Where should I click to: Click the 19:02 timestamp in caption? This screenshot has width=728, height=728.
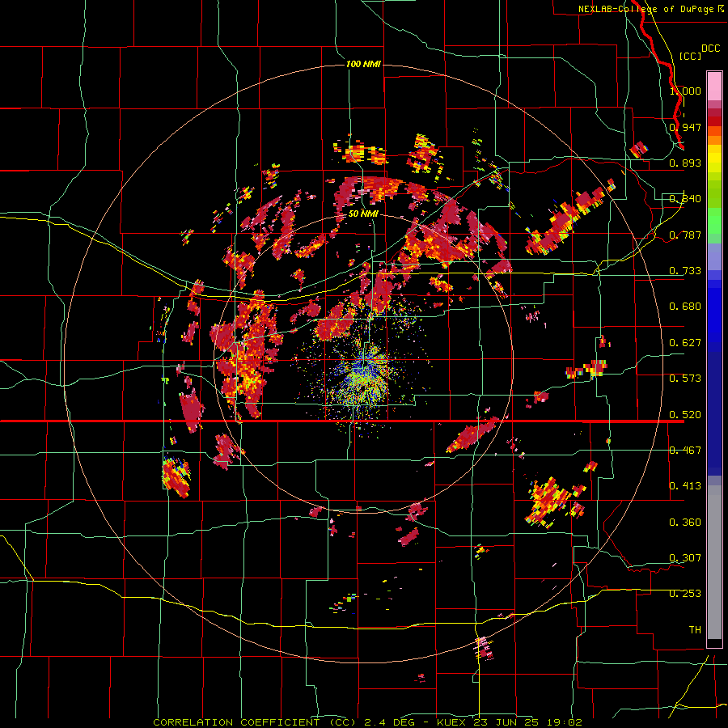click(564, 722)
